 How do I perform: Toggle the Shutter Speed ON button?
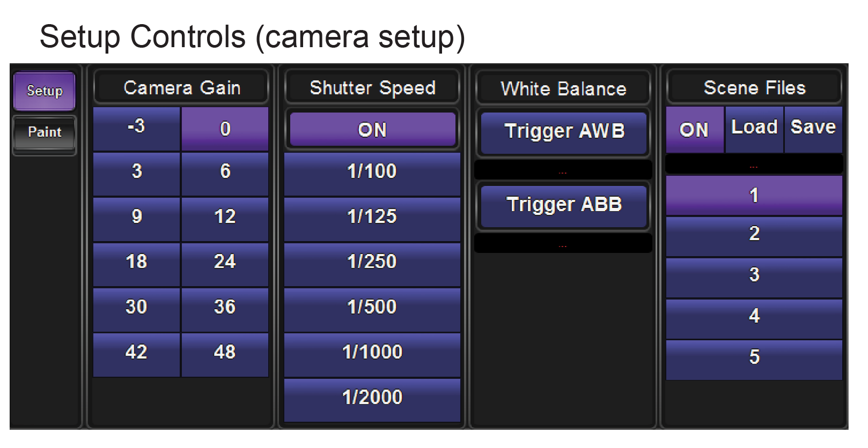click(372, 130)
